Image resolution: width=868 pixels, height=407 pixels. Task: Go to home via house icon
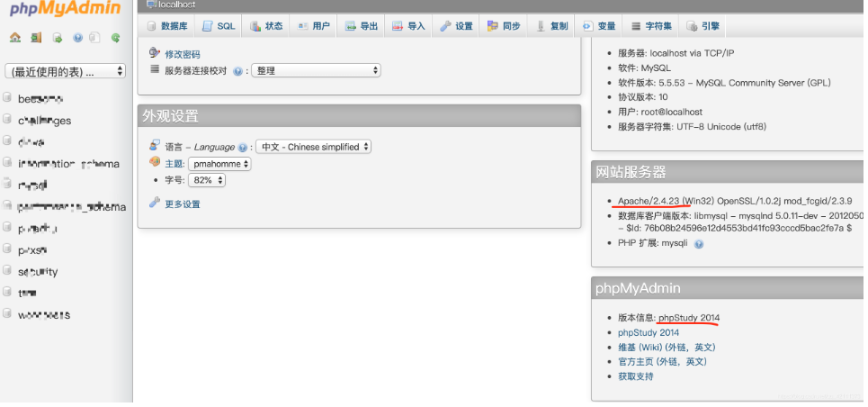(15, 38)
